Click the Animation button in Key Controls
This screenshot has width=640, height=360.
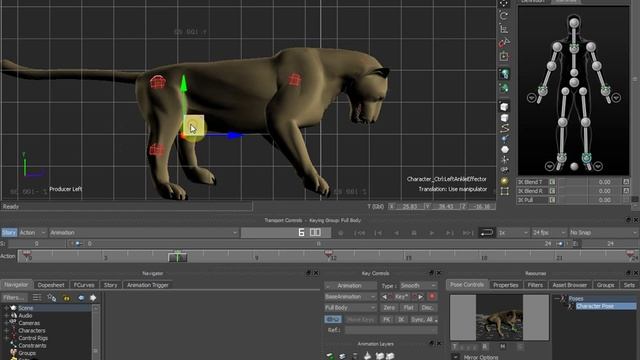pyautogui.click(x=350, y=286)
